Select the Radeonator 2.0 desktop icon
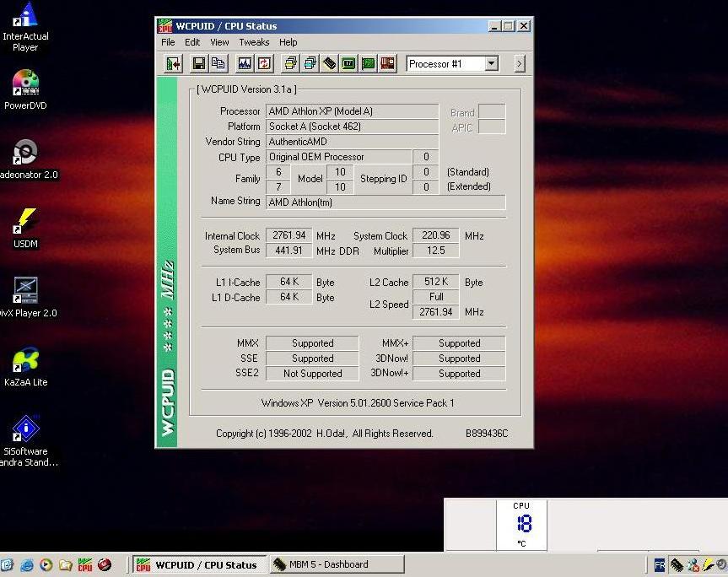Image resolution: width=728 pixels, height=577 pixels. point(26,159)
